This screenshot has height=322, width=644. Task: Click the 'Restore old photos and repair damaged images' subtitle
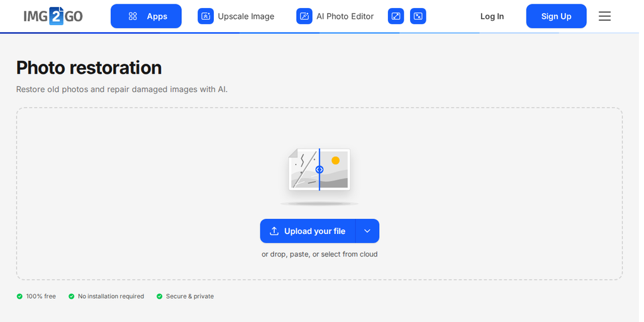coord(123,90)
